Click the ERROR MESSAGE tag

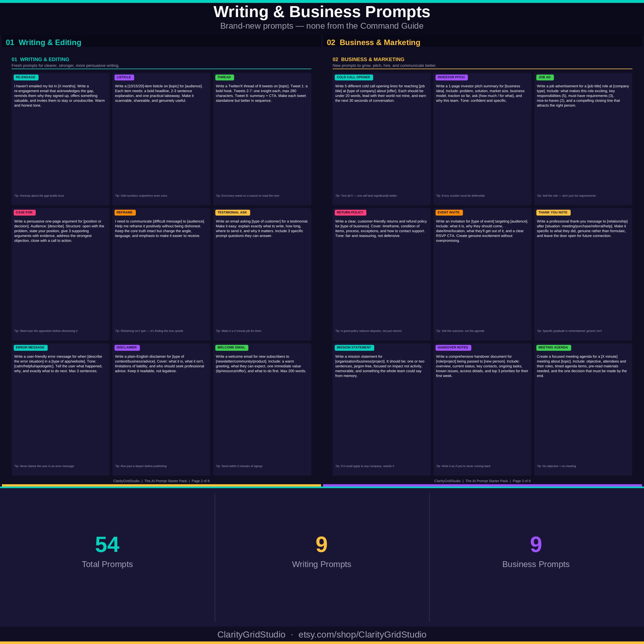(x=31, y=348)
